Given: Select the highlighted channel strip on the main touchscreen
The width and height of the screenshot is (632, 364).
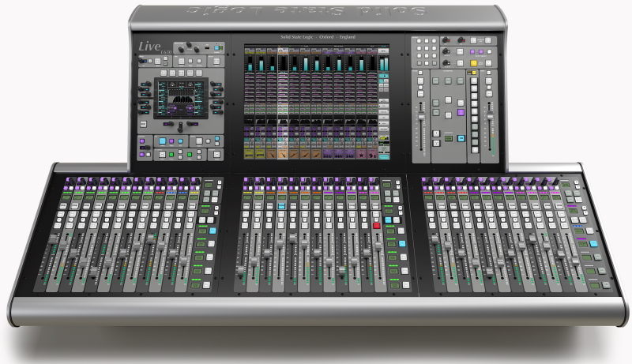Looking at the screenshot, I should click(x=283, y=103).
